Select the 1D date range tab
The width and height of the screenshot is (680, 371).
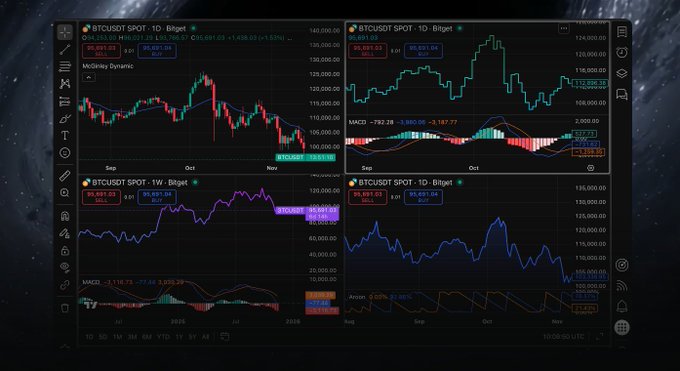(89, 337)
